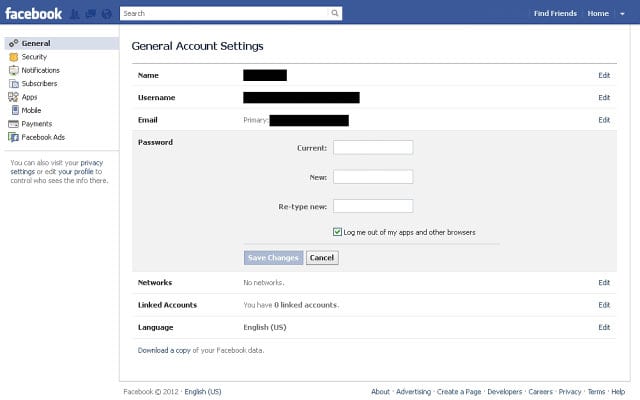Screen dimensions: 640x400
Task: Click Save Changes button
Action: (x=273, y=258)
